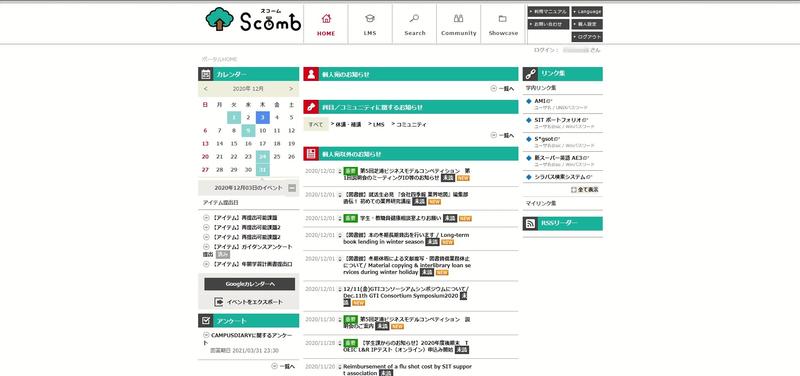This screenshot has height=376, width=800.
Task: Click the RSS reader feed icon
Action: click(530, 223)
